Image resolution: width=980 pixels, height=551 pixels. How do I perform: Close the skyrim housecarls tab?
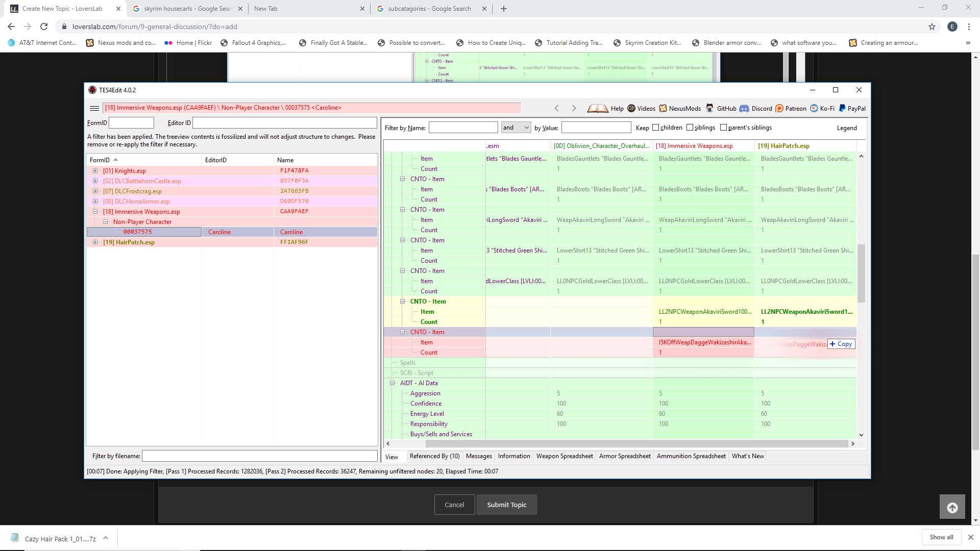pos(240,9)
